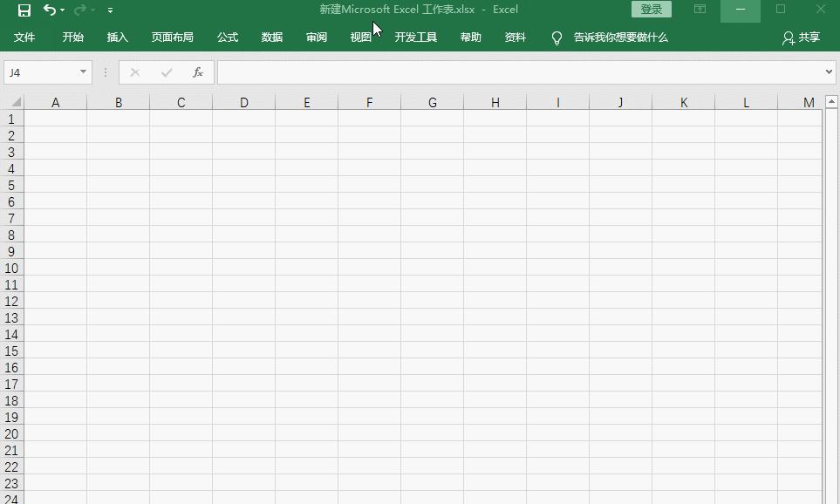This screenshot has width=840, height=504.
Task: Click the Insert Function fx icon
Action: pyautogui.click(x=198, y=72)
